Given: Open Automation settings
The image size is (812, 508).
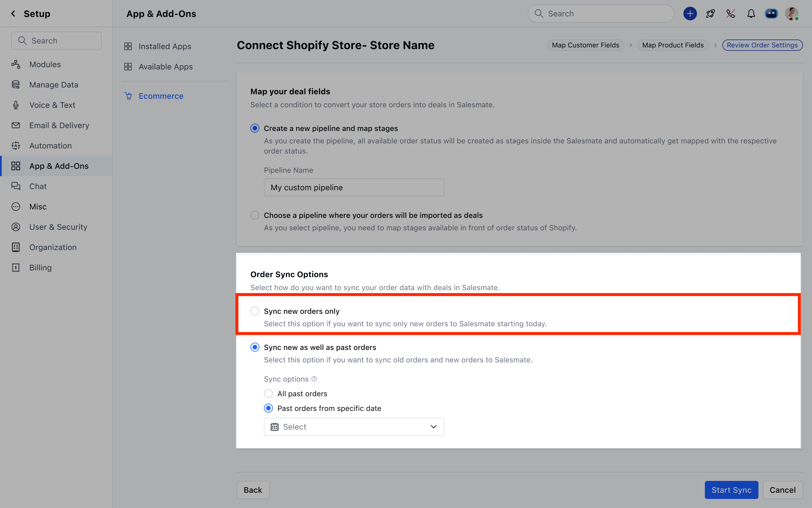Looking at the screenshot, I should [51, 145].
